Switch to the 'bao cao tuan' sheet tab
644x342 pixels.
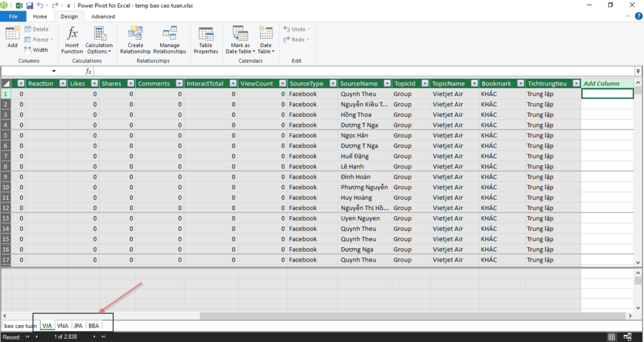coord(20,326)
